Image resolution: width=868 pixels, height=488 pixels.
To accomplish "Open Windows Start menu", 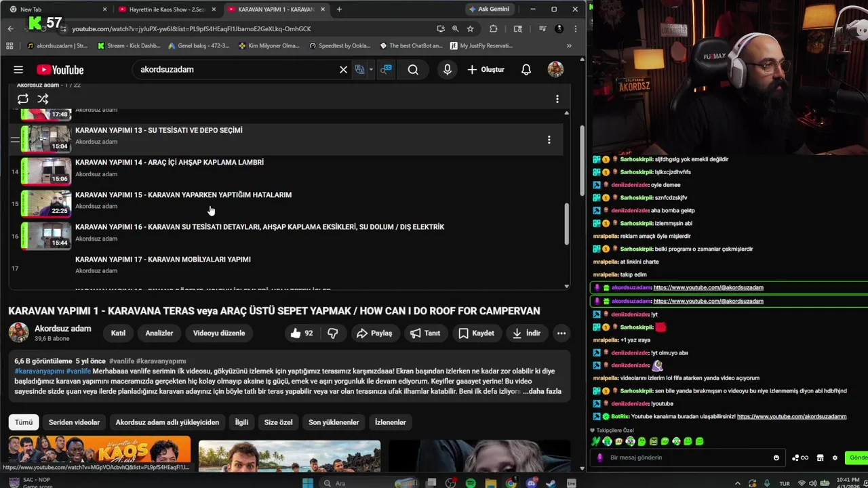I will 307,483.
